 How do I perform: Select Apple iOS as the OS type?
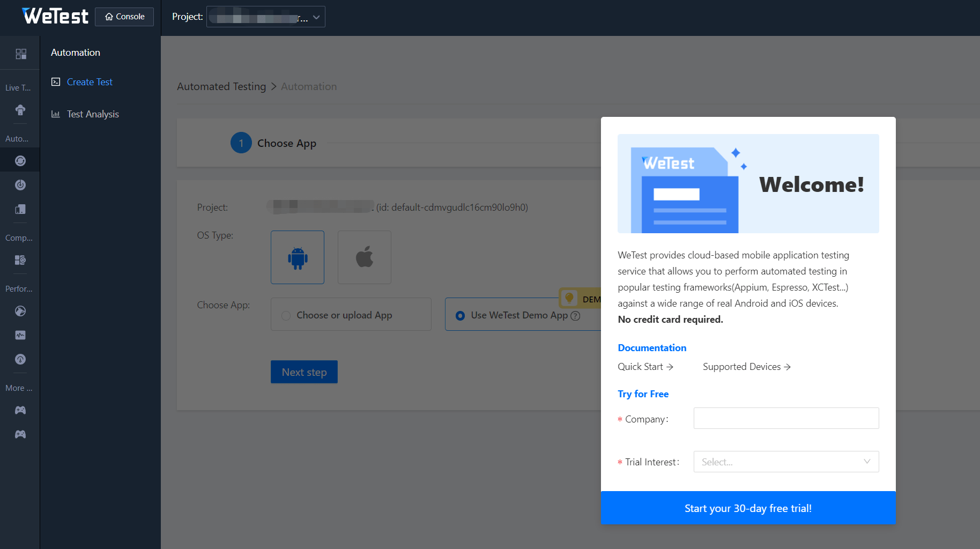tap(365, 257)
